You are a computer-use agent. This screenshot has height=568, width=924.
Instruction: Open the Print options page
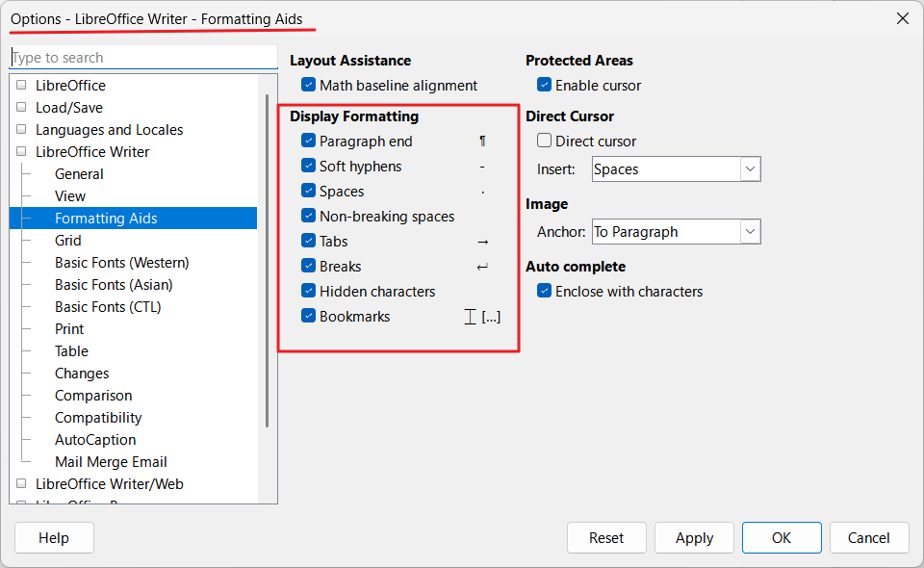(69, 329)
